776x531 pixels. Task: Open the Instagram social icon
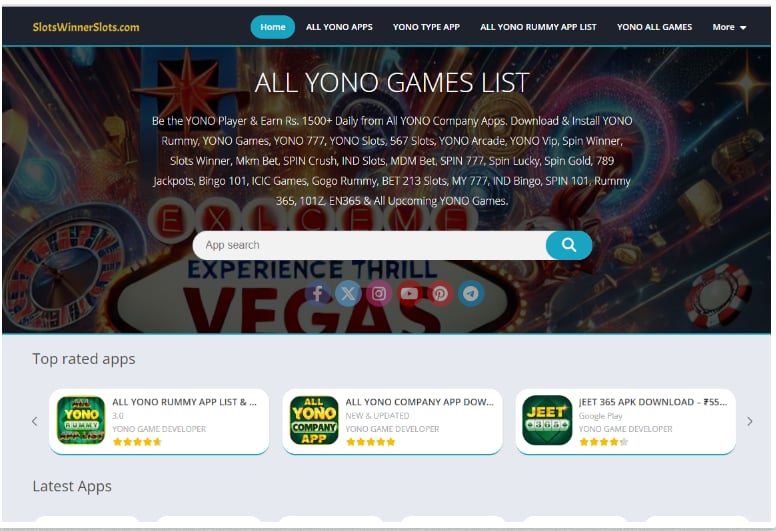379,293
